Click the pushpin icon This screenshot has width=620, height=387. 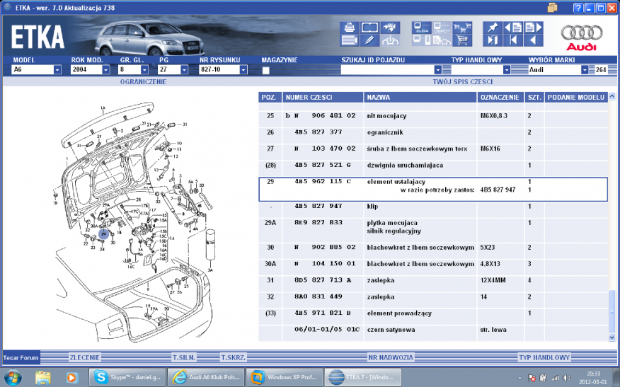point(493,27)
